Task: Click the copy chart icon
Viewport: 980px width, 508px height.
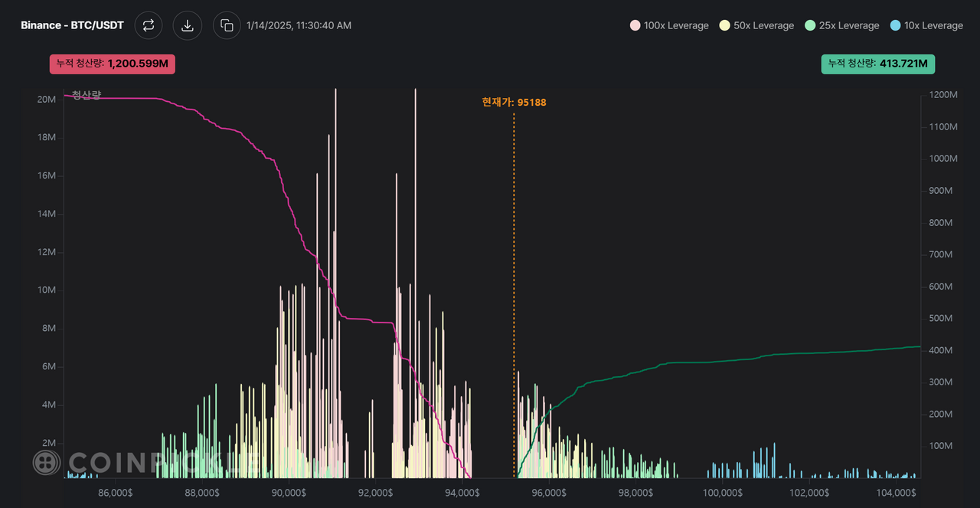Action: [227, 25]
